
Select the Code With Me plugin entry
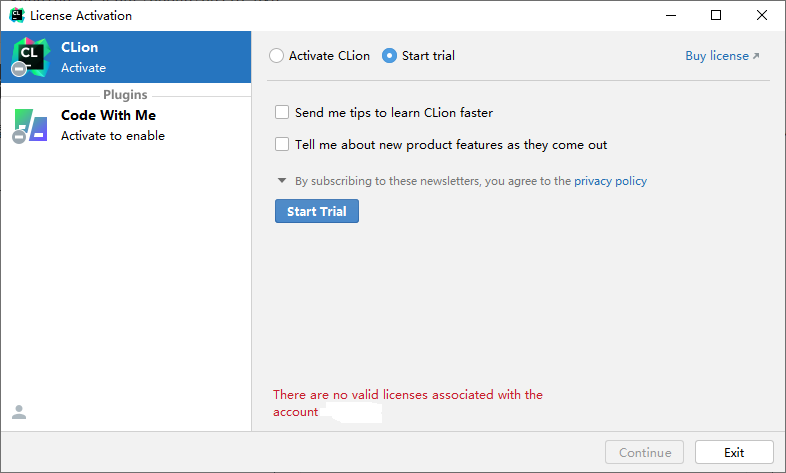coord(126,125)
